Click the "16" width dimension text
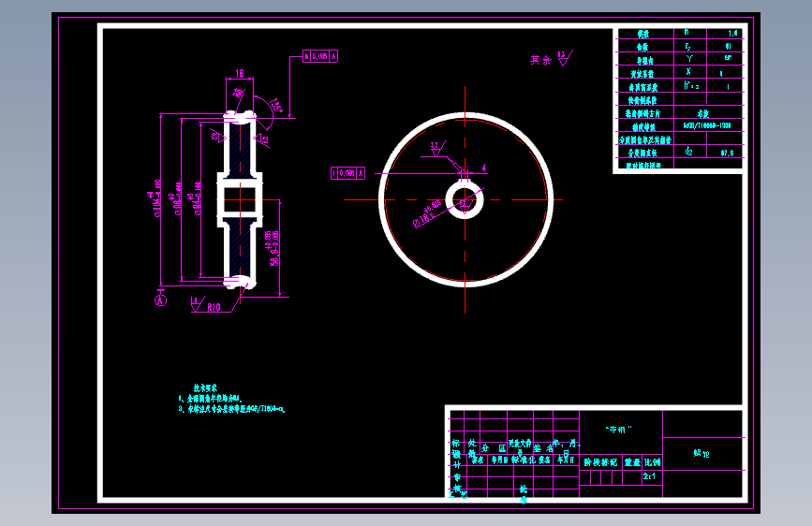 [x=239, y=74]
